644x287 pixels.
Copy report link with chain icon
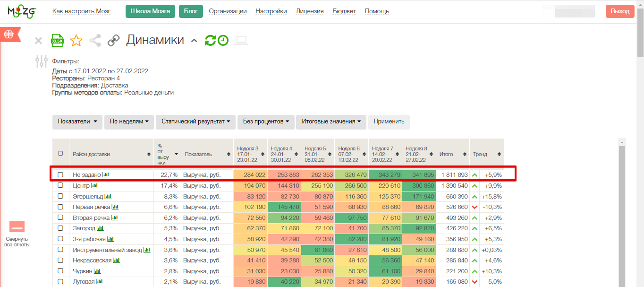113,41
